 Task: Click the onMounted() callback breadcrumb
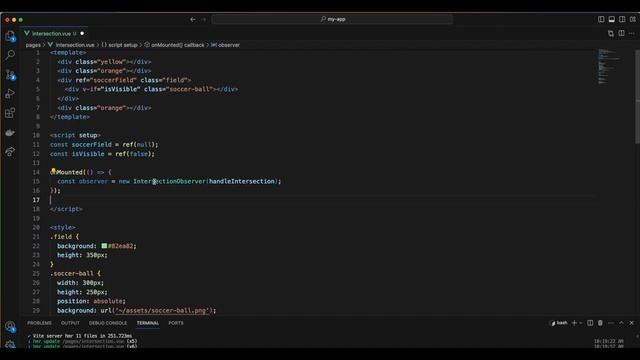pos(174,45)
